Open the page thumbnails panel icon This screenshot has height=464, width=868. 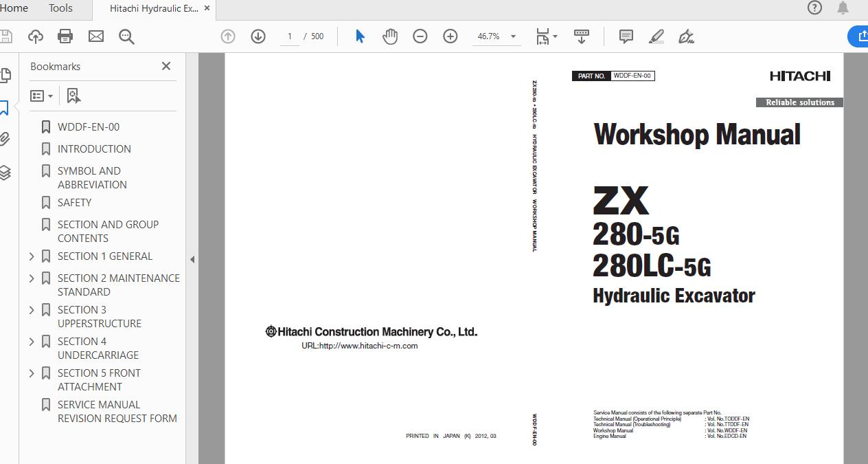5,75
